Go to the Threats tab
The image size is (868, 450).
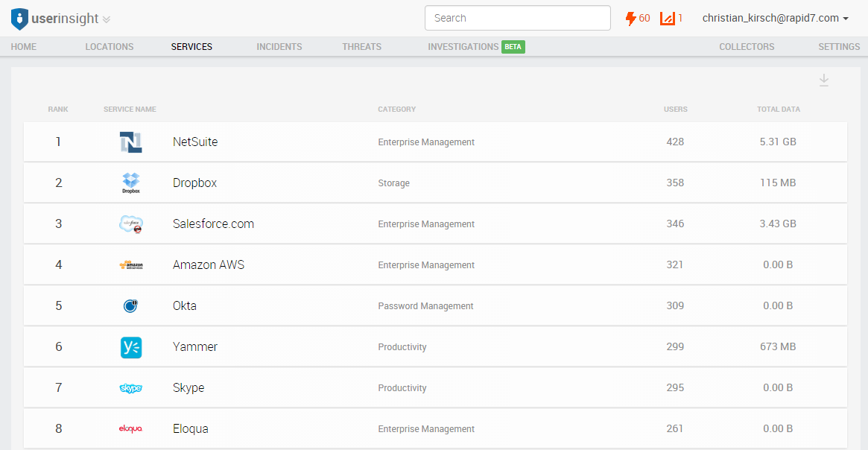click(x=361, y=47)
